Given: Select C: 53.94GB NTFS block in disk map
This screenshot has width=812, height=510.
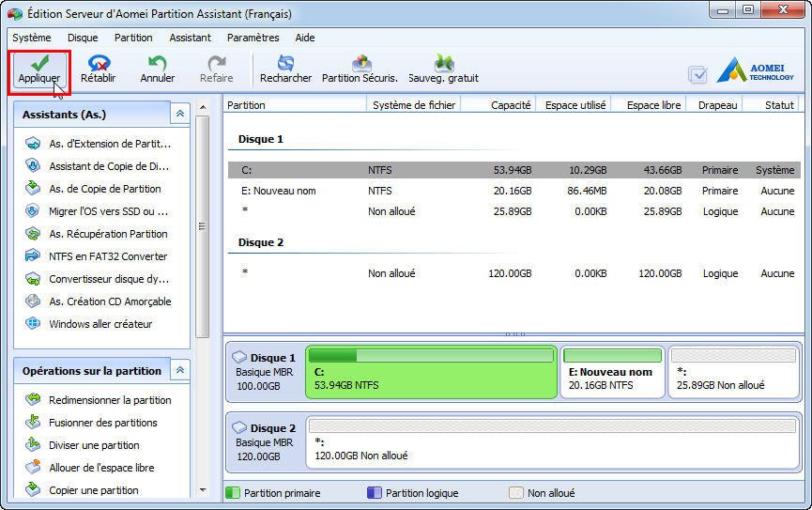Looking at the screenshot, I should click(432, 372).
